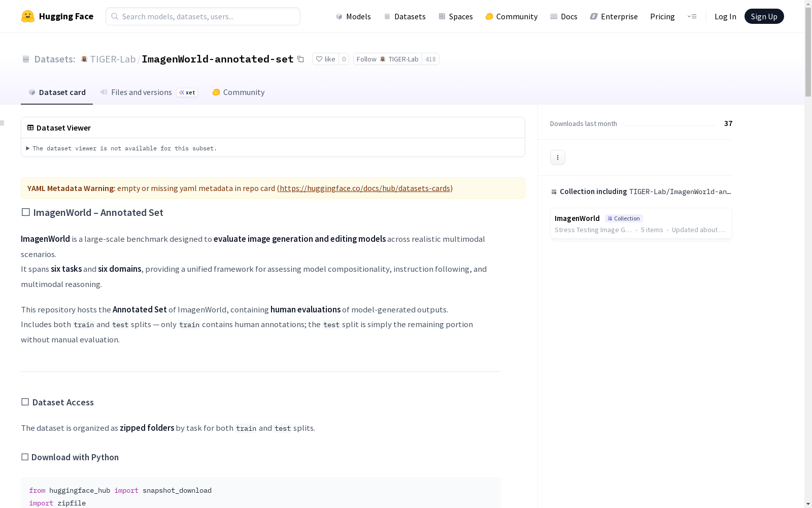The image size is (812, 508).
Task: Follow TIGER-Lab
Action: (x=388, y=59)
